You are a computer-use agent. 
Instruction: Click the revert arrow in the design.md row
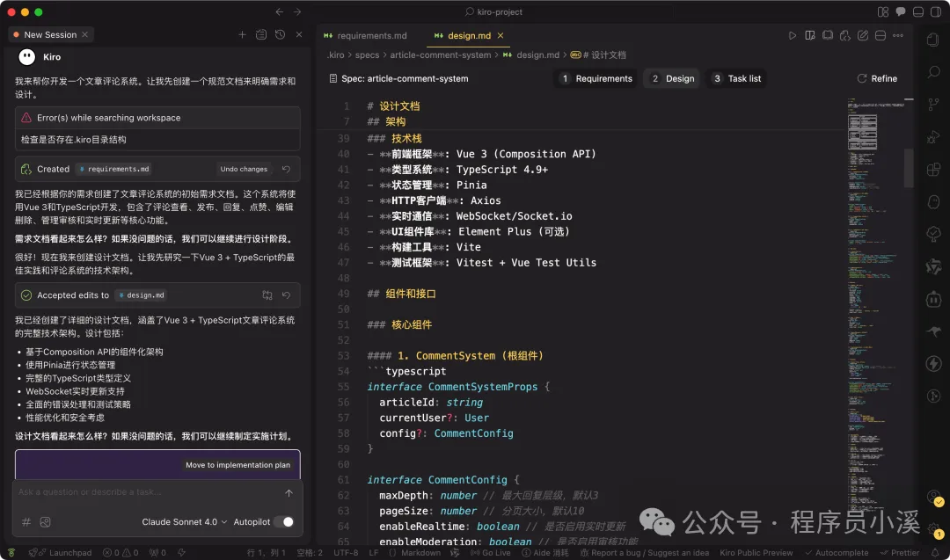(286, 295)
